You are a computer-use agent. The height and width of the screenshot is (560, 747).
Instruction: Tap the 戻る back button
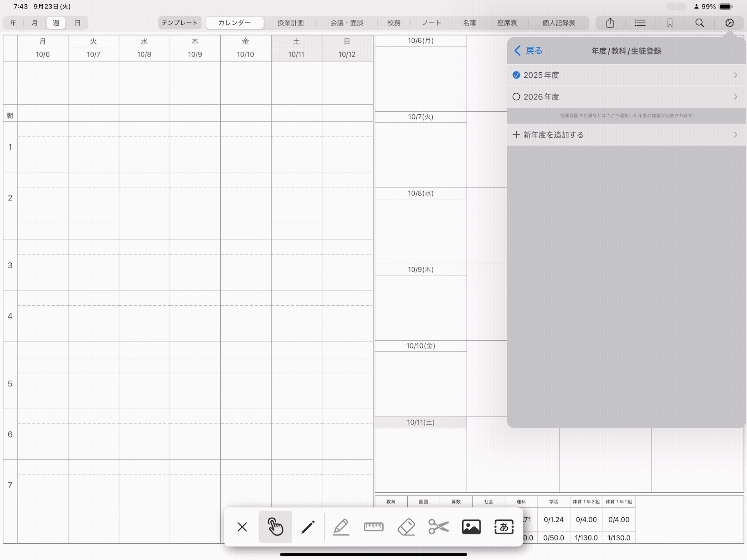tap(528, 51)
